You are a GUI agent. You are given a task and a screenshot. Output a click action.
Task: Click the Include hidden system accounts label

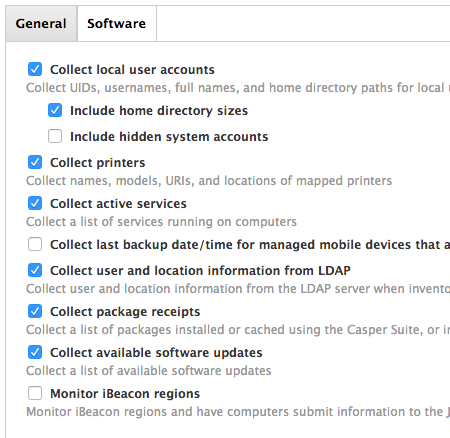click(x=169, y=137)
